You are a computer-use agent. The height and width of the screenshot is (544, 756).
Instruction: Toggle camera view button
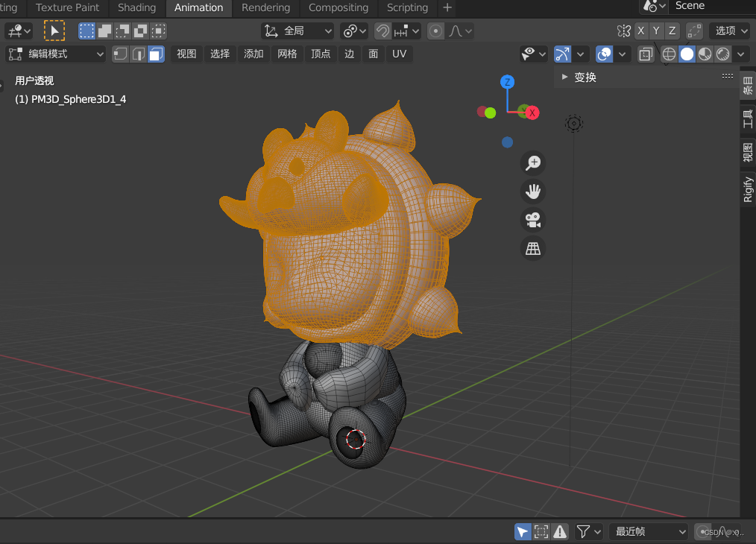(533, 220)
